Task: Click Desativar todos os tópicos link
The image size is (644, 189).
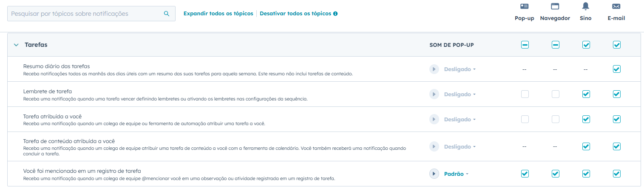Action: (295, 14)
